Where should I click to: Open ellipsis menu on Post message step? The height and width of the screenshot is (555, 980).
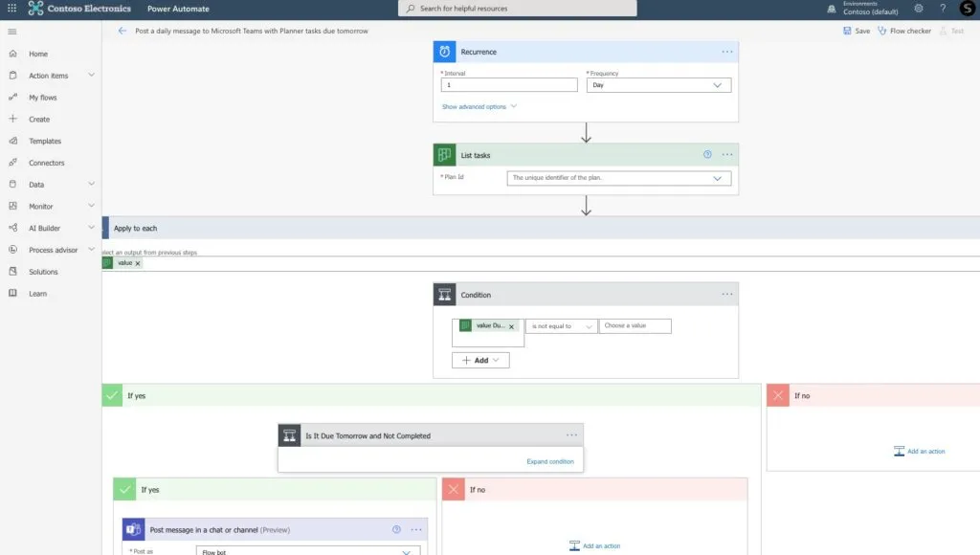click(416, 529)
